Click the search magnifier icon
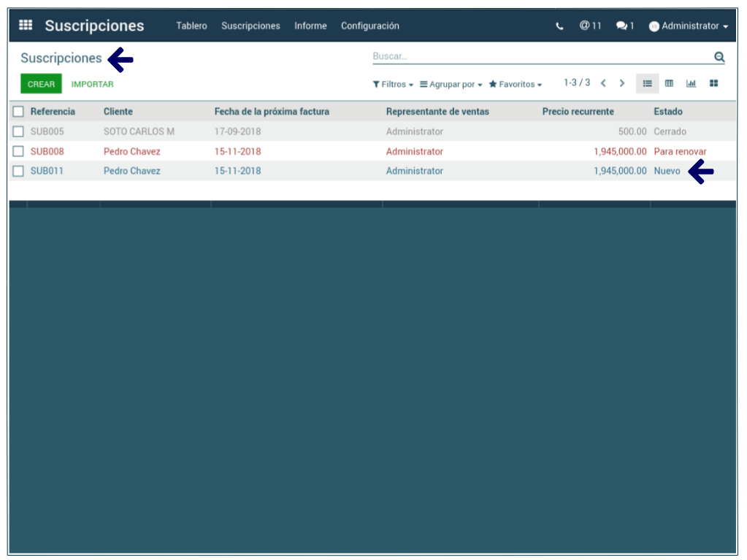Screen dimensions: 747x560 [x=719, y=57]
